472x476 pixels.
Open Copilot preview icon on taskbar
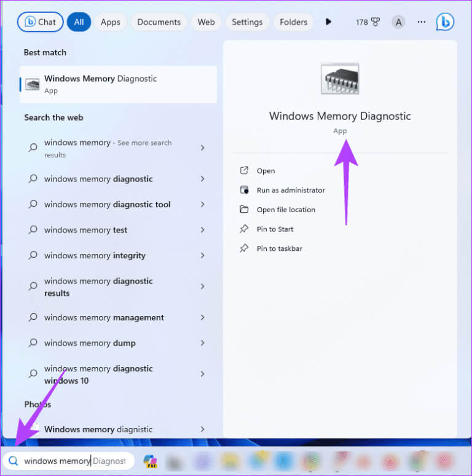[150, 461]
